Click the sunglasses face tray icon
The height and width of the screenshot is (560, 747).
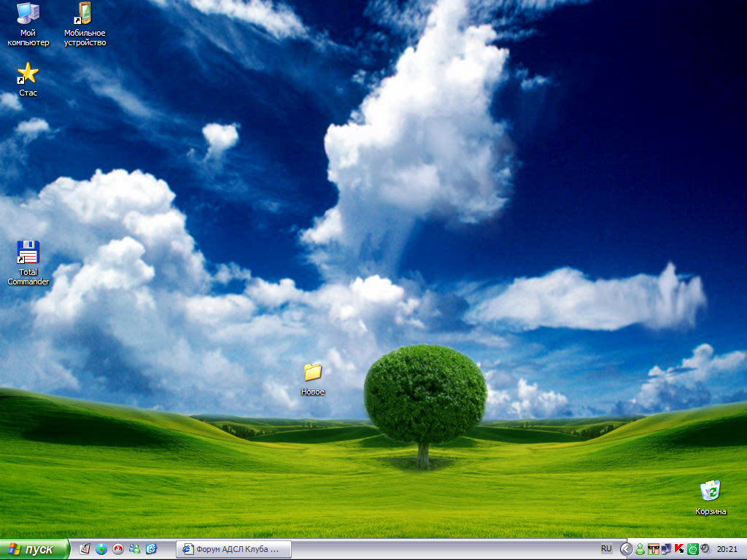[654, 549]
